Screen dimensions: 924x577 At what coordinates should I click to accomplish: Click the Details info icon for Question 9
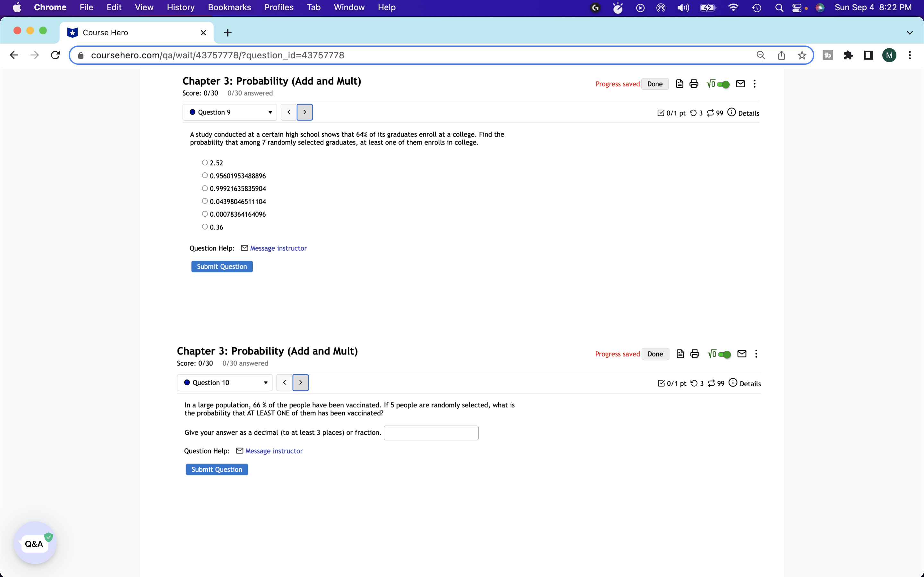coord(732,112)
